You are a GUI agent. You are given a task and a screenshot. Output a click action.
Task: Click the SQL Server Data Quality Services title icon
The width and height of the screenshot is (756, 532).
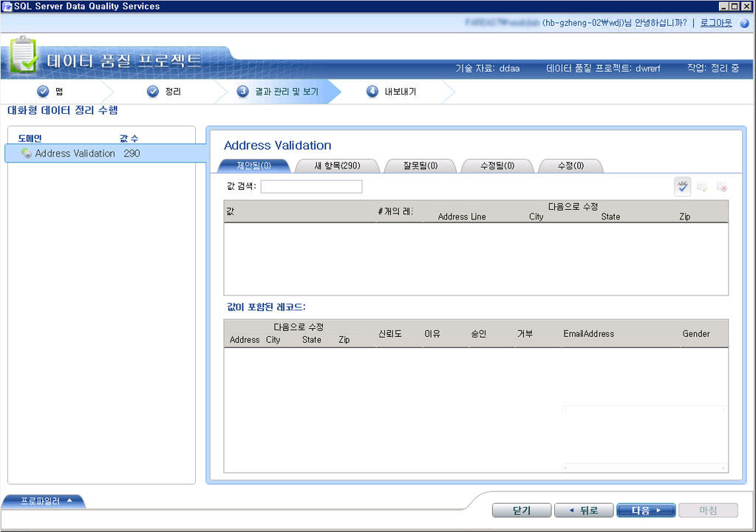(x=7, y=6)
